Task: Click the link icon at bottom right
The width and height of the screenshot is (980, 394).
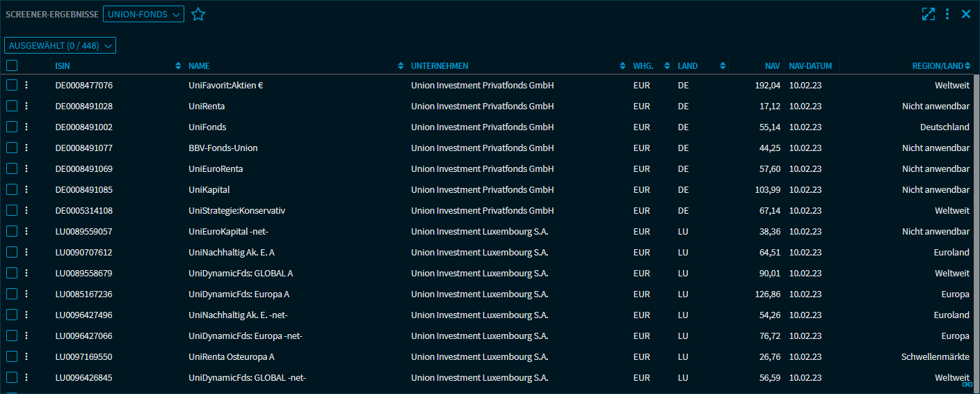Action: [967, 384]
